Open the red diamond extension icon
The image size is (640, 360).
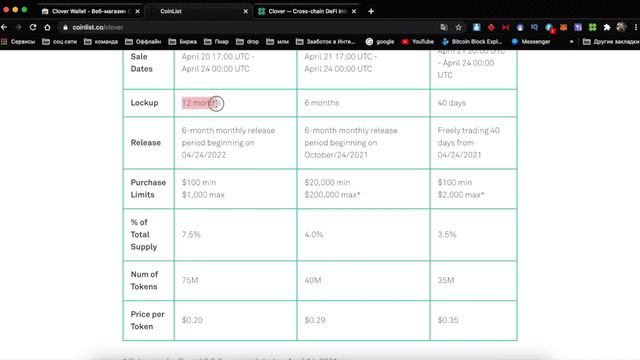491,27
